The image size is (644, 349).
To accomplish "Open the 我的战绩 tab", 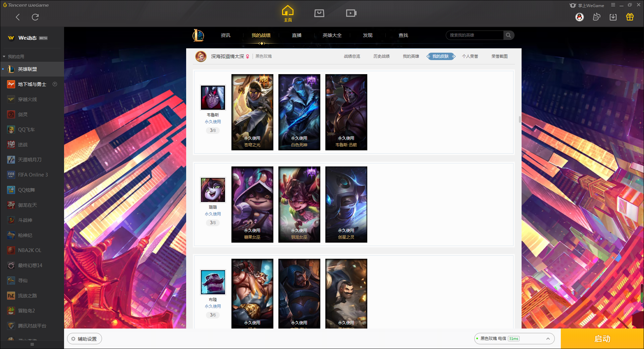I will (261, 35).
